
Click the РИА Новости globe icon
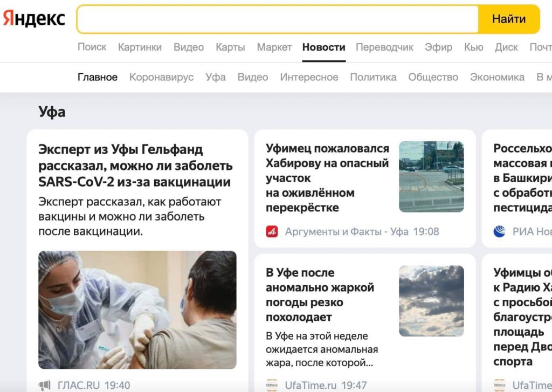(x=499, y=232)
